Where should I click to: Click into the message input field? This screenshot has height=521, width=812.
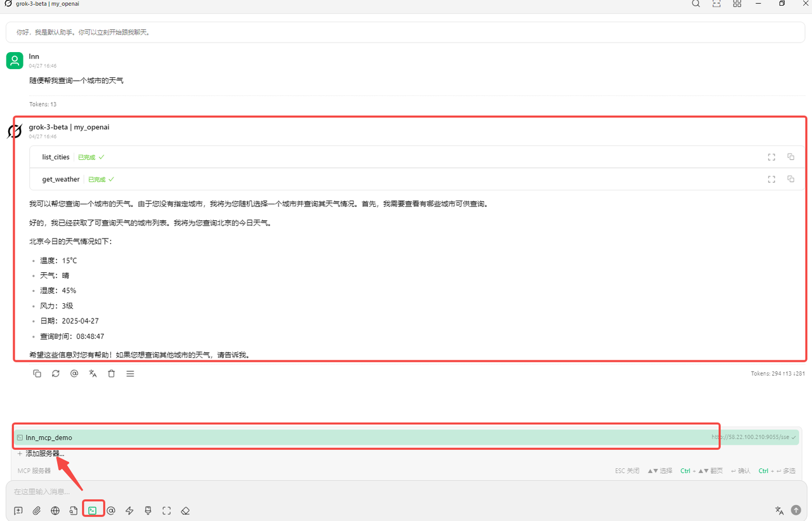tap(406, 491)
